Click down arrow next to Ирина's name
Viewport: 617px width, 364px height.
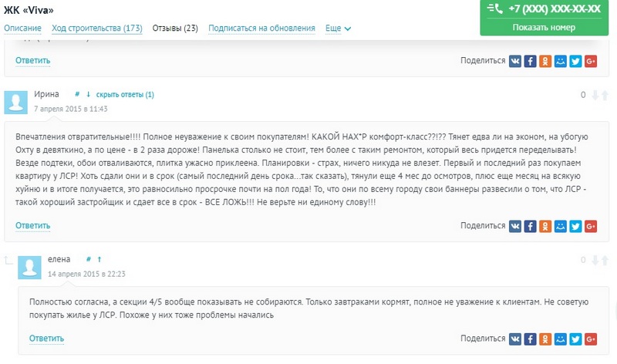coord(88,94)
